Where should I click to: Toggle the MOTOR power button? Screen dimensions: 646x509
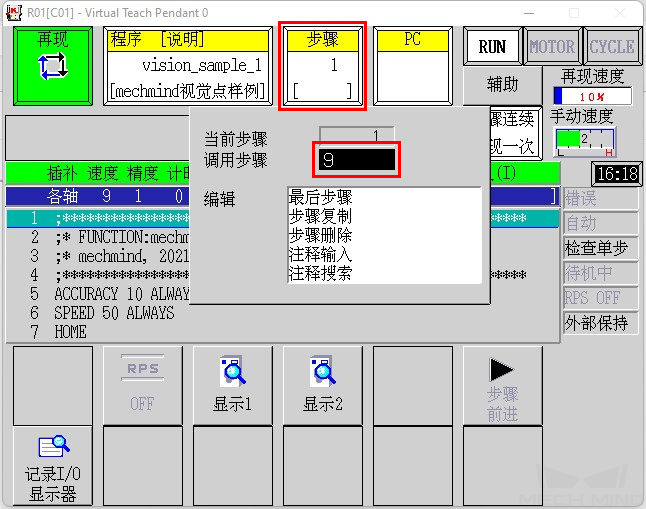(x=552, y=46)
